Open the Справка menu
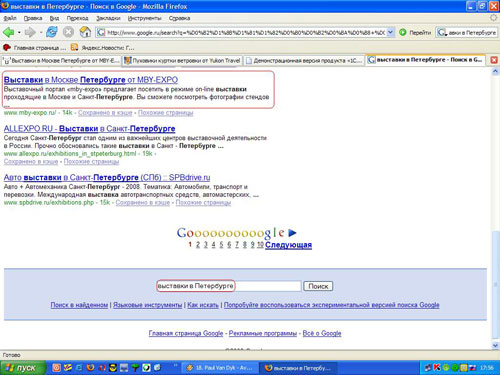The height and width of the screenshot is (375, 500). point(179,18)
